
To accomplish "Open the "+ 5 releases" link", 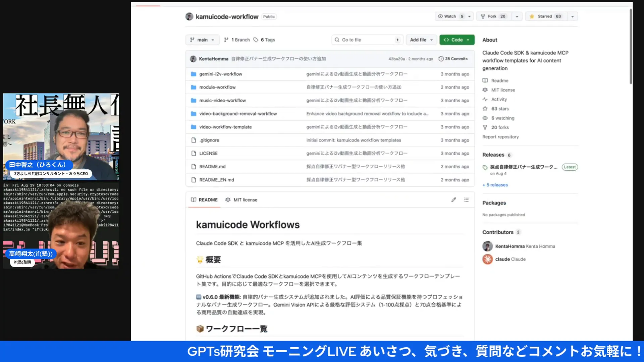I will pyautogui.click(x=495, y=185).
